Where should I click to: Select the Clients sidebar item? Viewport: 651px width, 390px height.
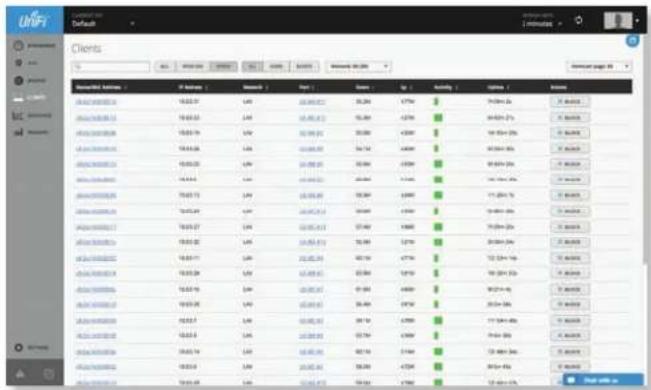[x=30, y=98]
